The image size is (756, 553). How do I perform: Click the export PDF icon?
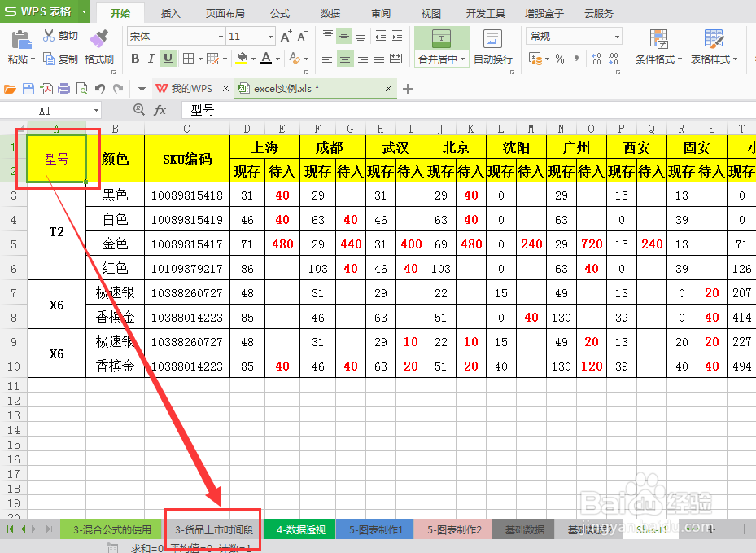(46, 89)
